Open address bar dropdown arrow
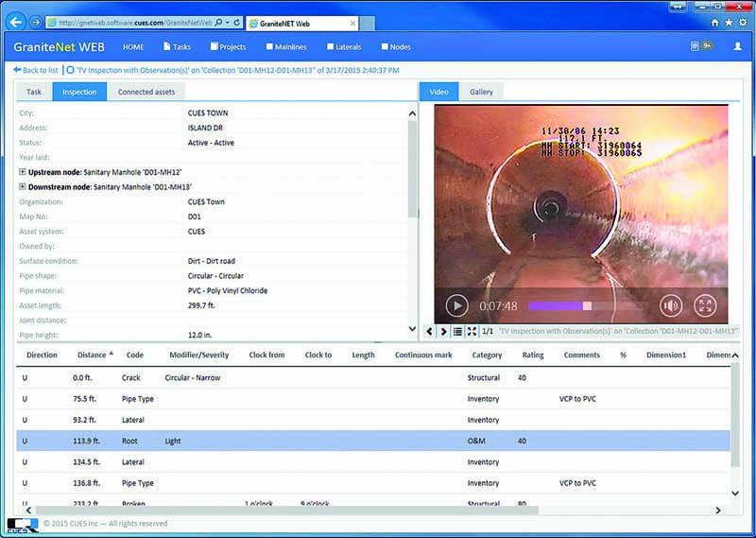This screenshot has width=756, height=538. [x=227, y=22]
